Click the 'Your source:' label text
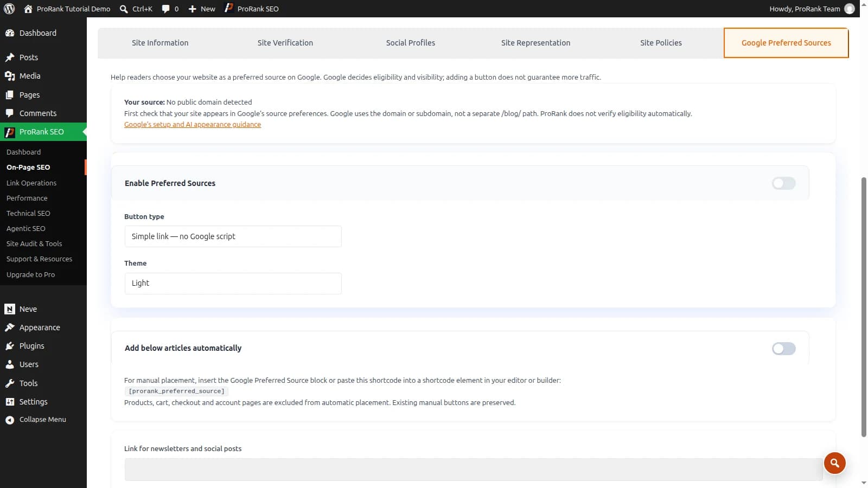The image size is (868, 488). (144, 102)
